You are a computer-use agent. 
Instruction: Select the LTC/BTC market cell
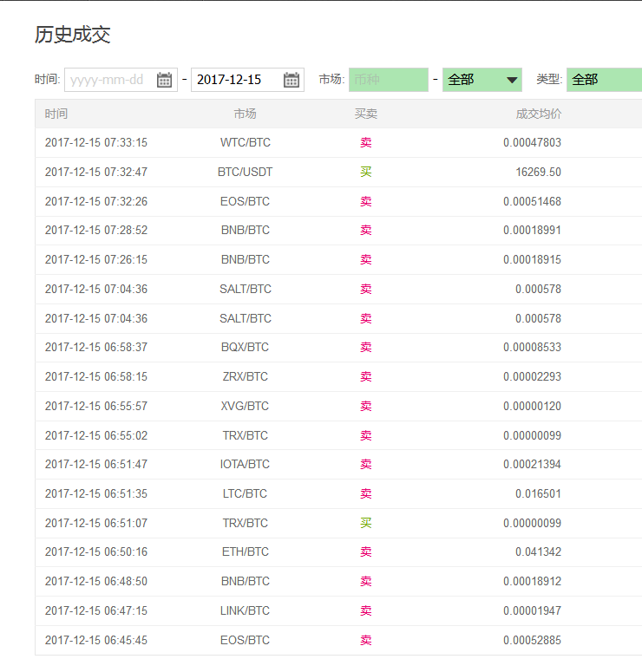[x=245, y=493]
